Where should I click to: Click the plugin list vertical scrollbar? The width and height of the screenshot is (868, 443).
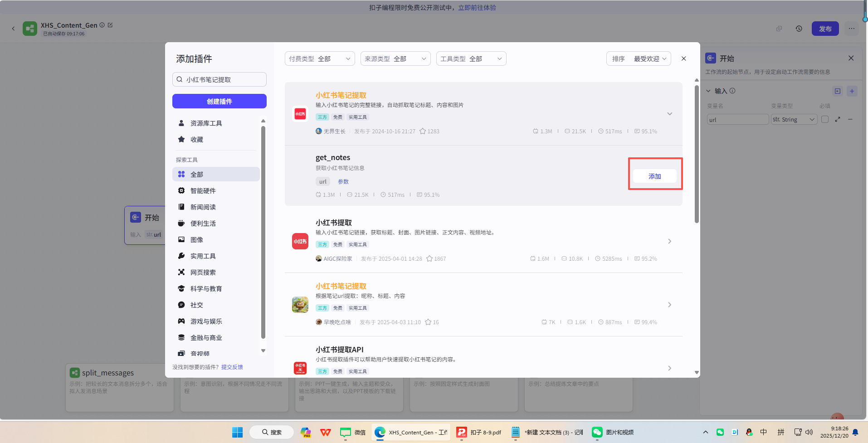(x=697, y=154)
